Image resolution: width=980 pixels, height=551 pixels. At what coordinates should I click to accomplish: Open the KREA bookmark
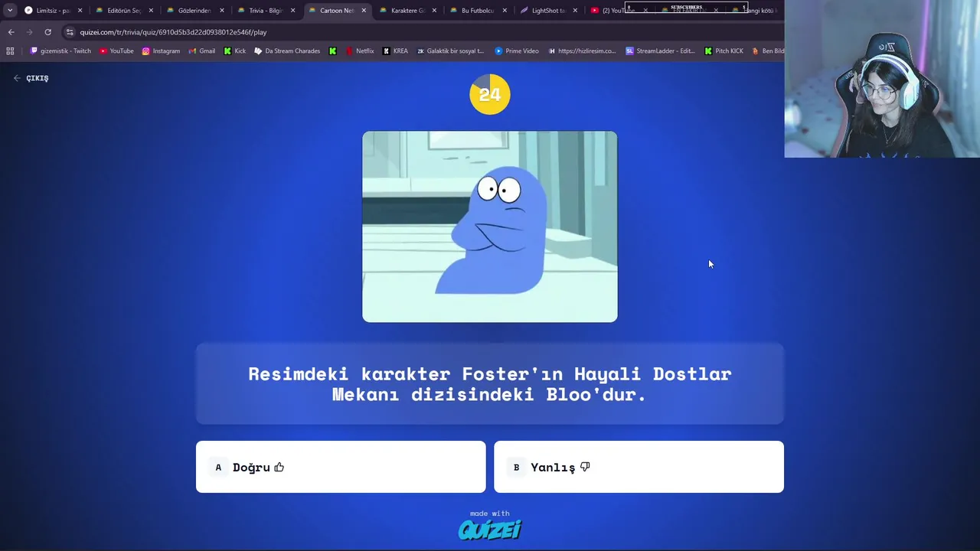tap(395, 51)
